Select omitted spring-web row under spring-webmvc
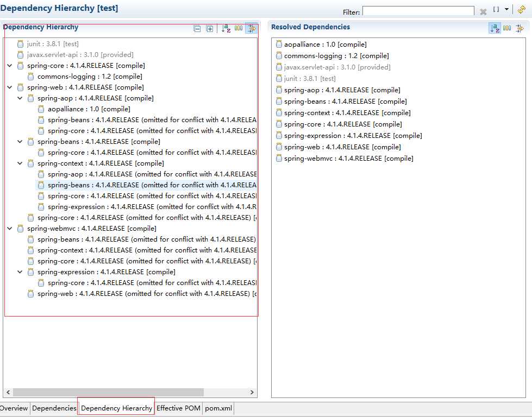The width and height of the screenshot is (532, 417). pyautogui.click(x=147, y=293)
